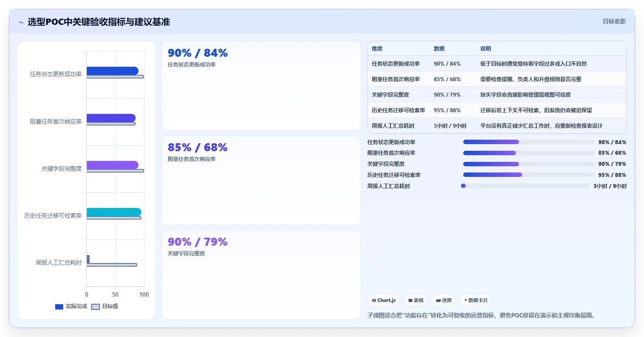Click the 数据 table column header
The width and height of the screenshot is (644, 337).
click(x=439, y=49)
